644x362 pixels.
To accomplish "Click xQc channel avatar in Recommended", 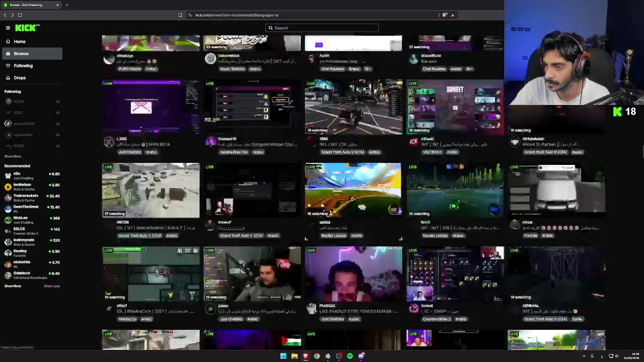I will point(8,175).
